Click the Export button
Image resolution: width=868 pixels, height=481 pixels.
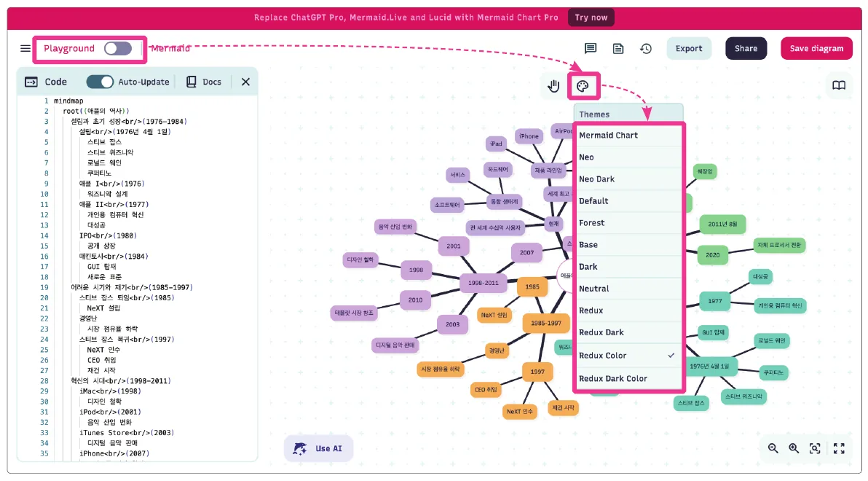689,48
